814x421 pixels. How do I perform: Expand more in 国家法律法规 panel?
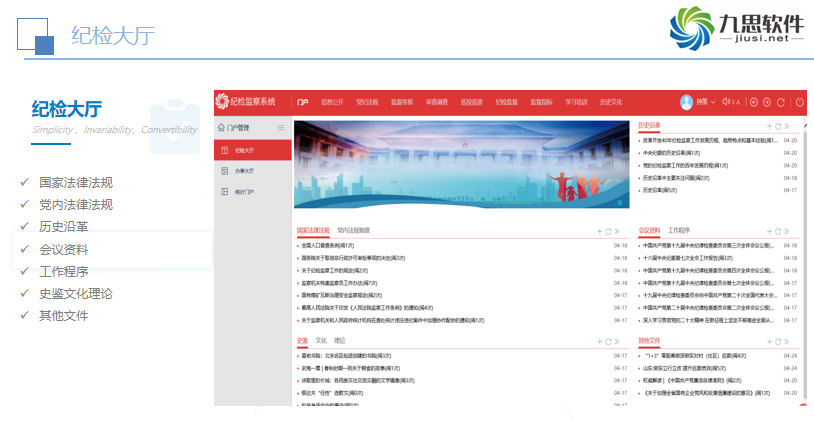(617, 231)
